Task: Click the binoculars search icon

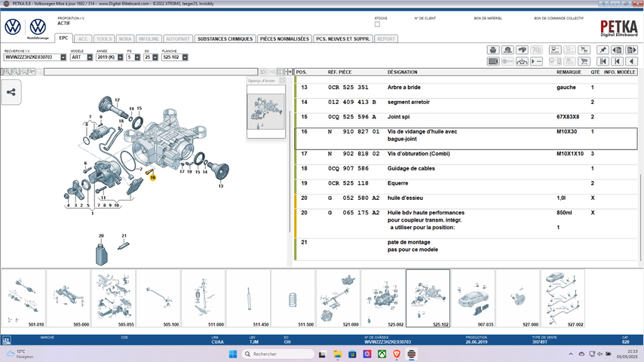Action: tap(522, 50)
